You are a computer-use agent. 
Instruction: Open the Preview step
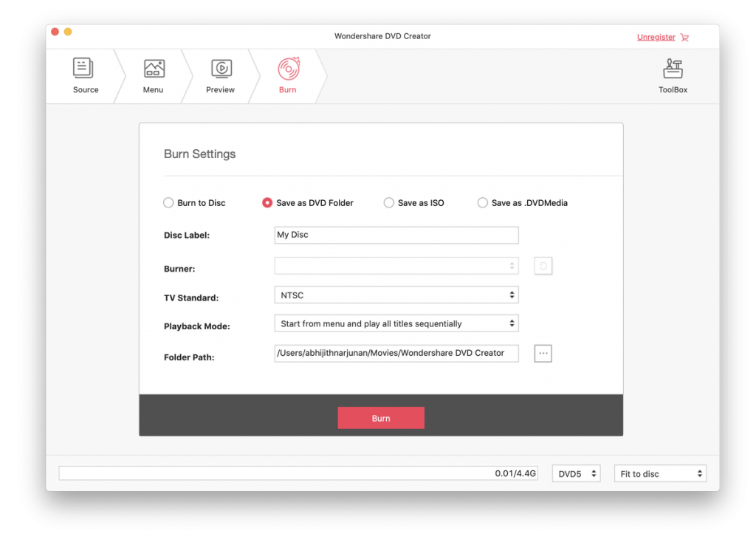pyautogui.click(x=220, y=76)
